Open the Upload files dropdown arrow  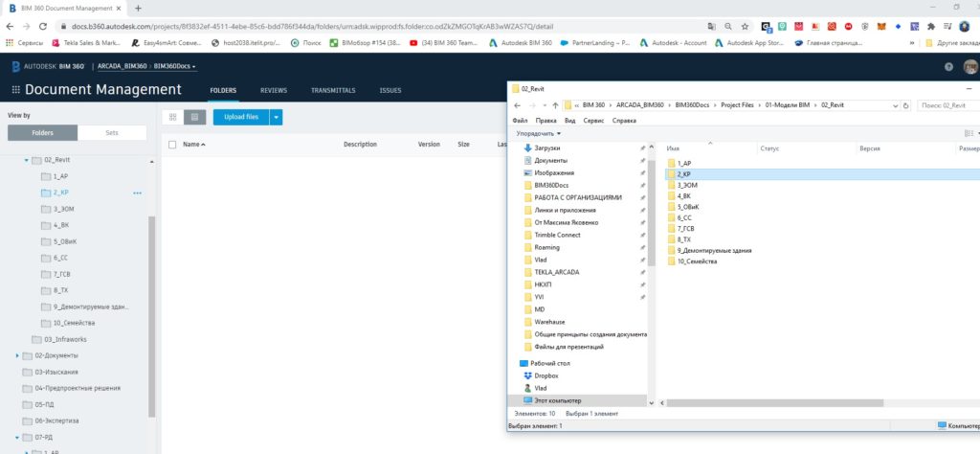[x=277, y=117]
